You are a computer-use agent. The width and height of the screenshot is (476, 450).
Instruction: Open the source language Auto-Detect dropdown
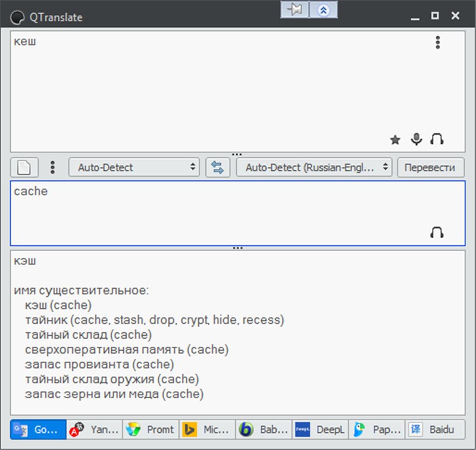click(x=134, y=167)
